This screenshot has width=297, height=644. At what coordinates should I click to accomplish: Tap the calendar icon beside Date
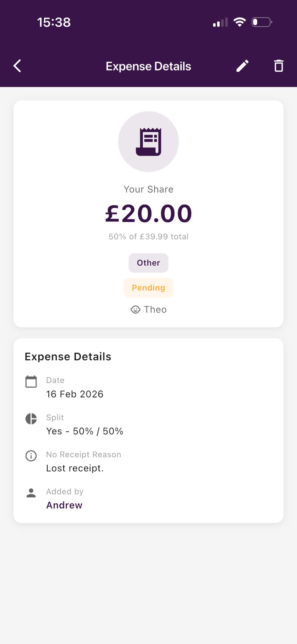(31, 382)
